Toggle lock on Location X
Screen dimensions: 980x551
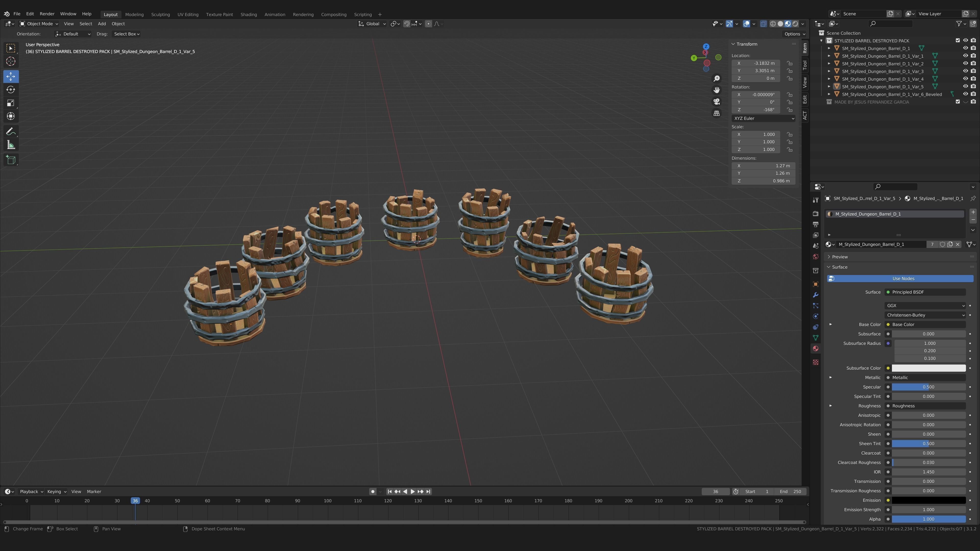790,63
